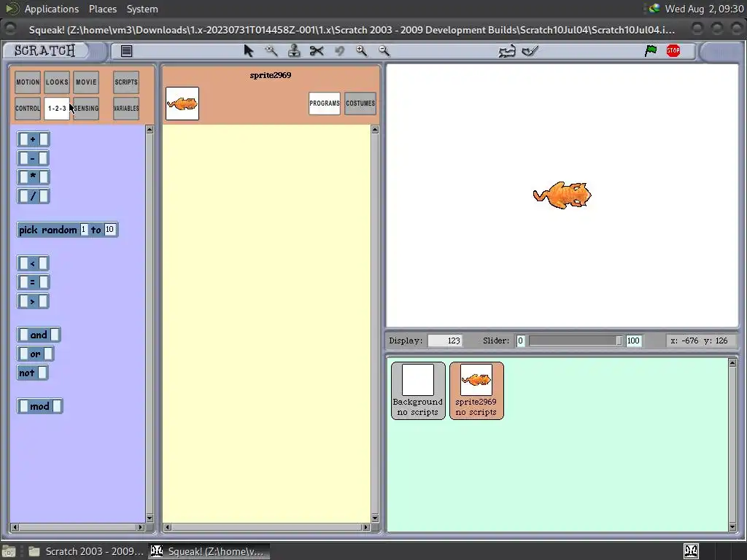This screenshot has height=560, width=747.
Task: Click the SCRATCH logo
Action: [44, 50]
